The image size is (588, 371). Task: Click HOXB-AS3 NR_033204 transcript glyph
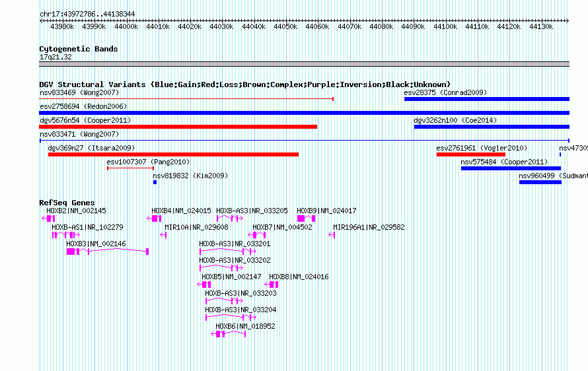pyautogui.click(x=231, y=318)
